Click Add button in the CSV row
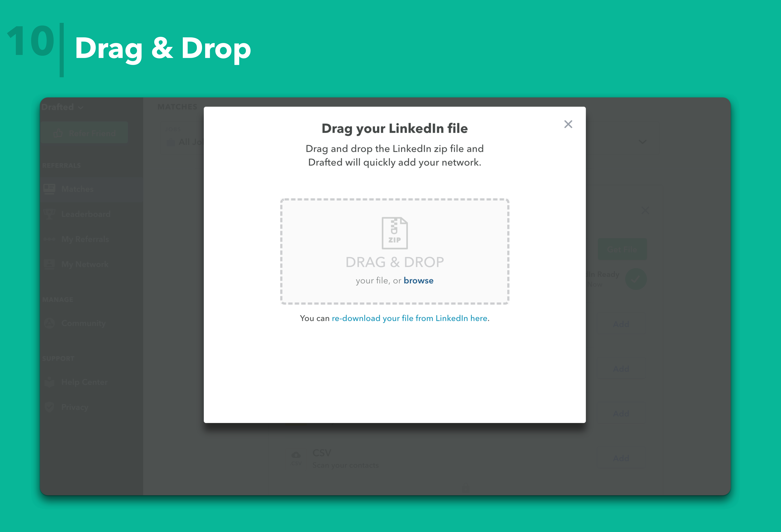This screenshot has width=781, height=532. pos(621,458)
